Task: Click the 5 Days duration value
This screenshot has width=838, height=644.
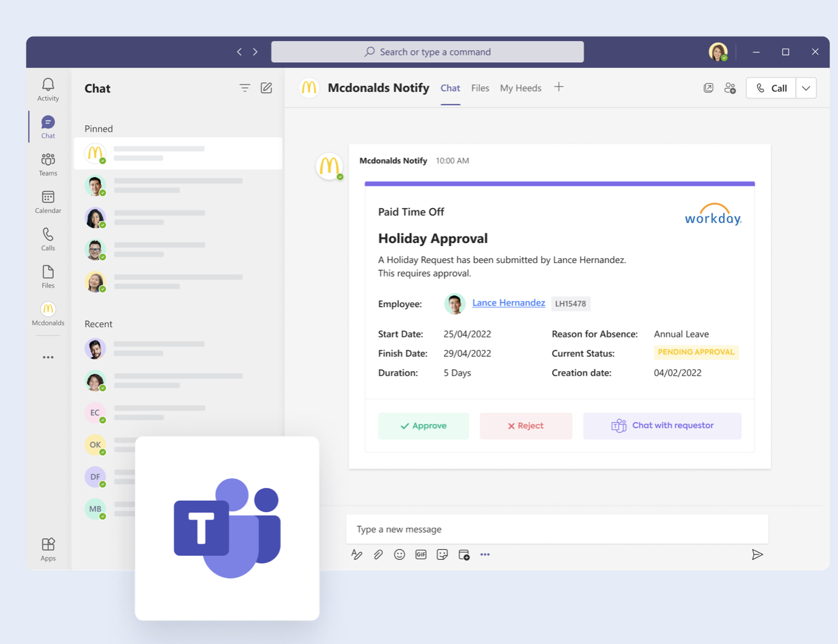Action: click(x=457, y=372)
